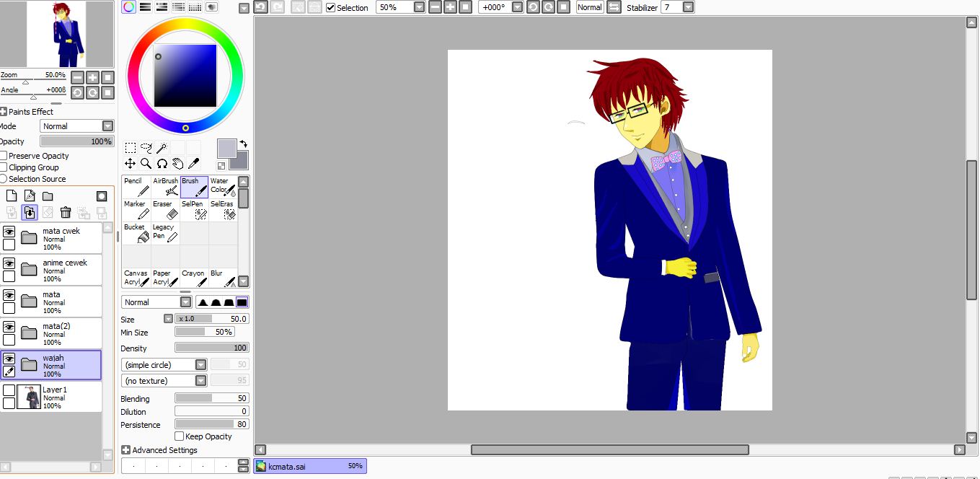Image resolution: width=980 pixels, height=479 pixels.
Task: Show the hidden Layer1 layer
Action: point(9,390)
